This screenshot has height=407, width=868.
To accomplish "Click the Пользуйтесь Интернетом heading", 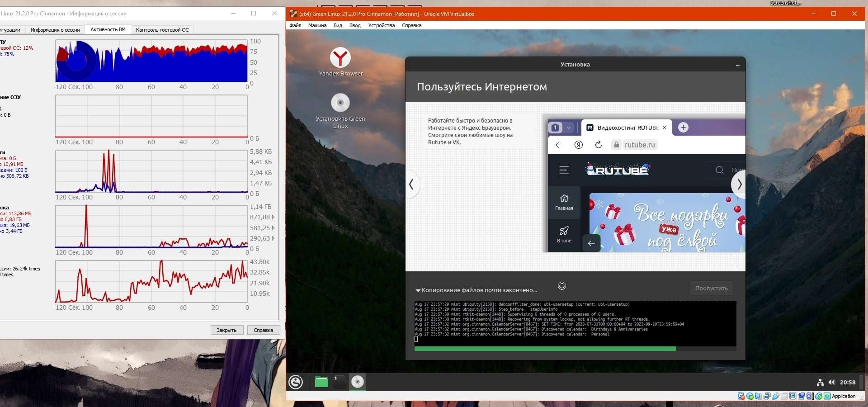I will [x=482, y=87].
